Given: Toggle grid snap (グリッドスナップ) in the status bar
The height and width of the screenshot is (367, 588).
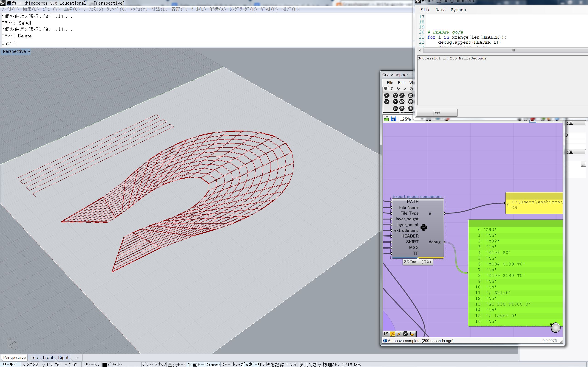Looking at the screenshot, I should pos(154,364).
